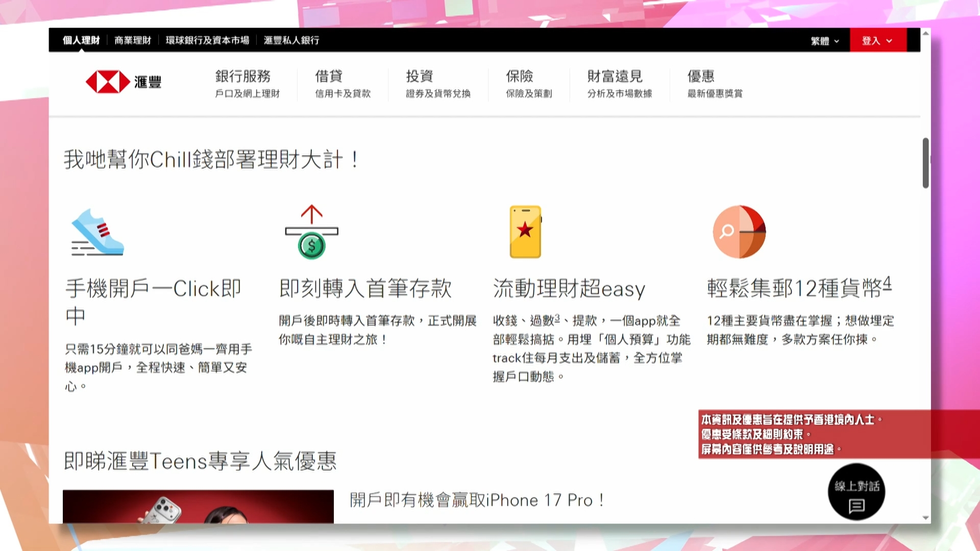
Task: Click the HSBC hexagon logo
Action: tap(108, 82)
